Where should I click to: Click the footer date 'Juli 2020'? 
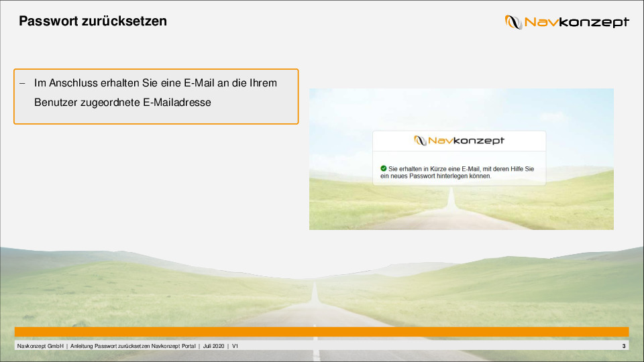pos(213,346)
